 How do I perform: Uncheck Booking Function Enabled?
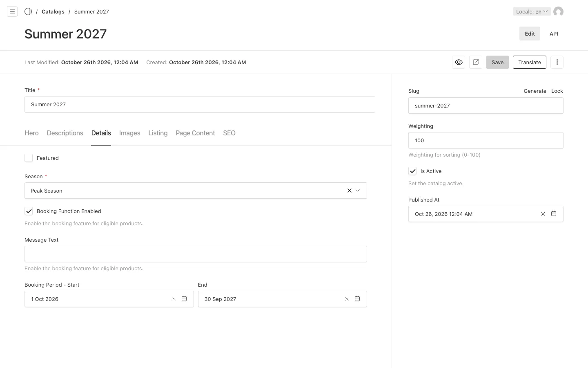[29, 211]
